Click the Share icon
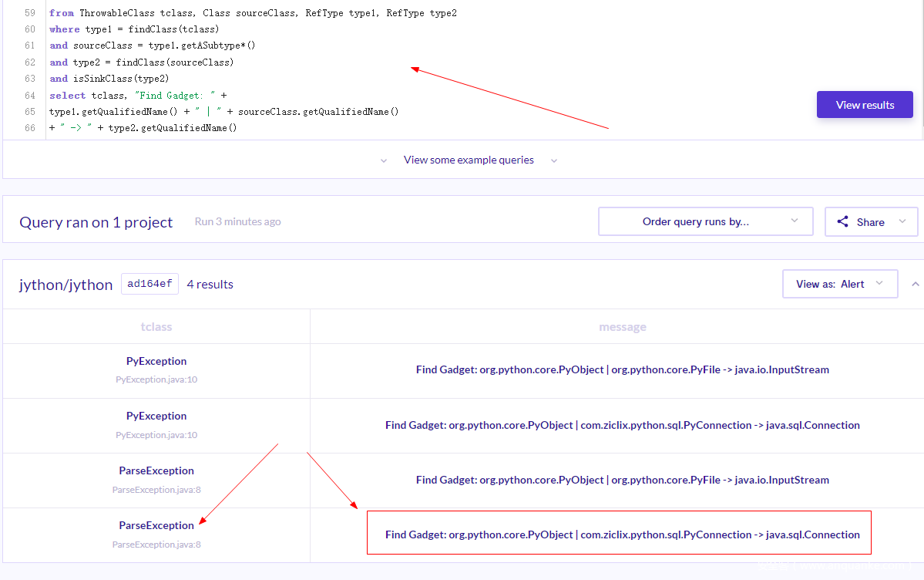This screenshot has height=580, width=924. point(843,221)
